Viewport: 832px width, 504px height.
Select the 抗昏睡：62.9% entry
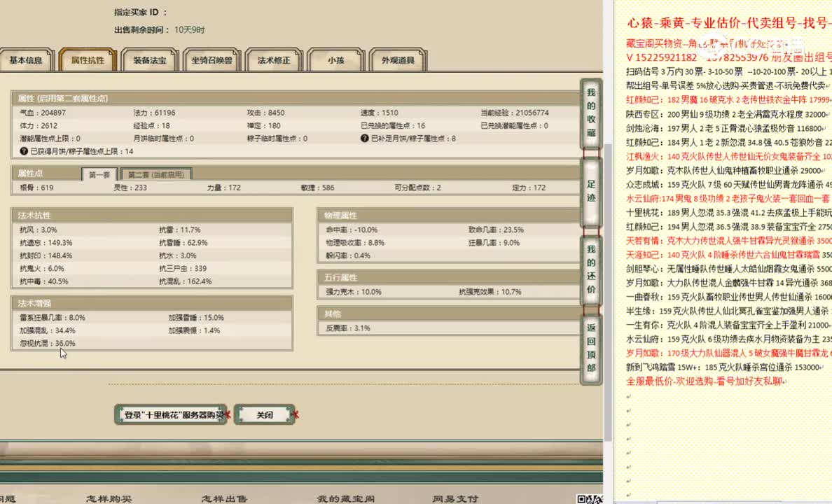pos(183,243)
